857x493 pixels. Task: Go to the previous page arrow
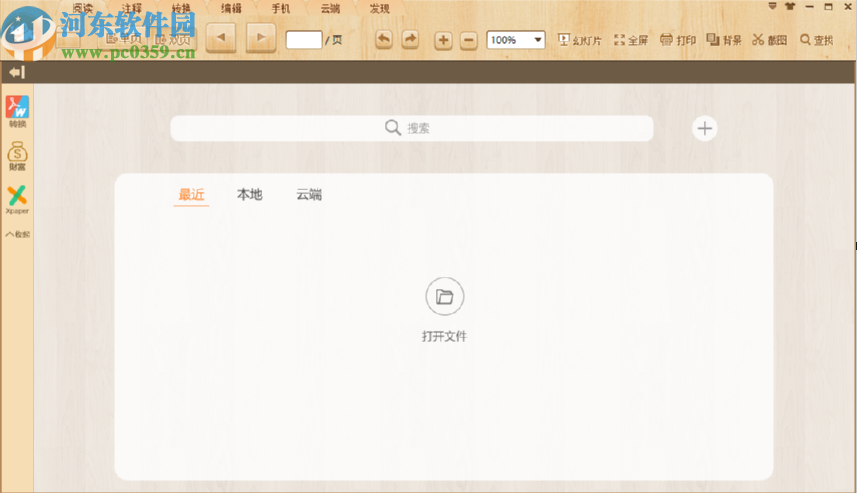click(x=221, y=39)
